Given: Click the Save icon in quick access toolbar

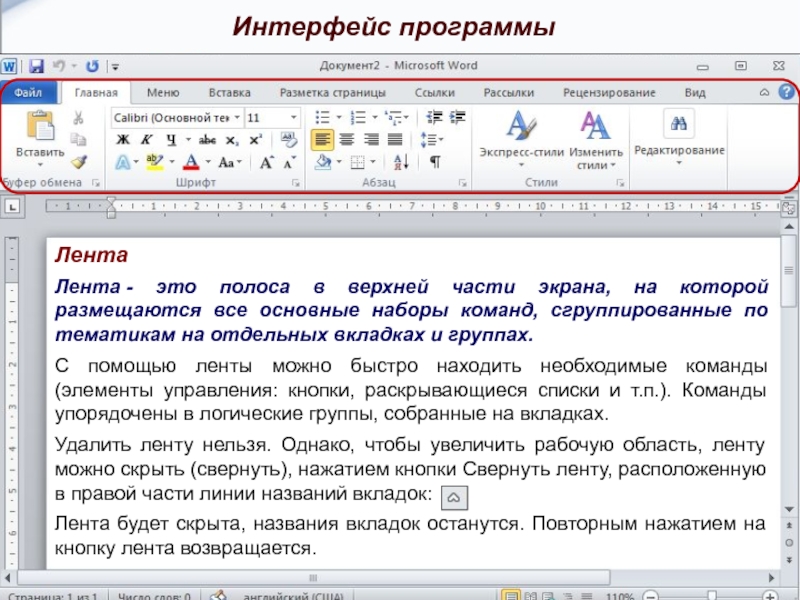Looking at the screenshot, I should pyautogui.click(x=37, y=66).
